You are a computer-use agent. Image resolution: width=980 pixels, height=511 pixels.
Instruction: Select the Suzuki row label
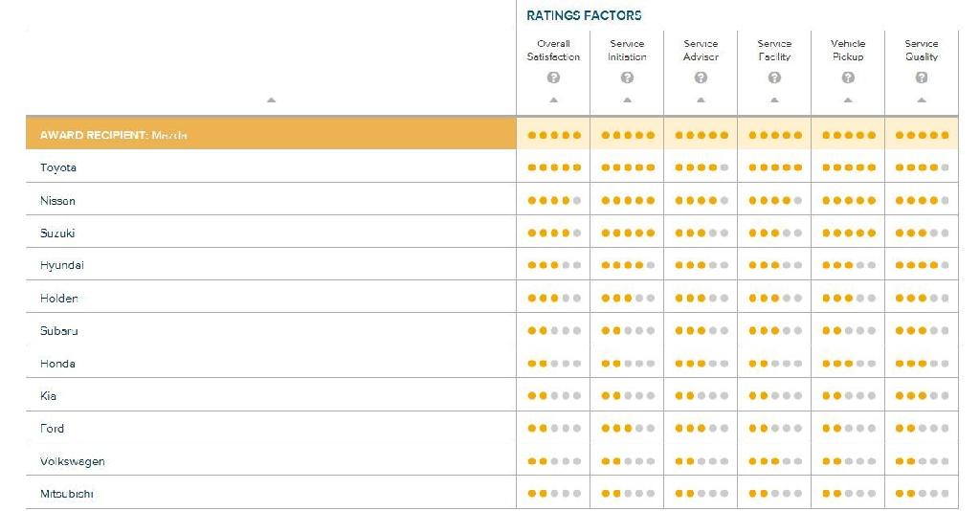[57, 233]
